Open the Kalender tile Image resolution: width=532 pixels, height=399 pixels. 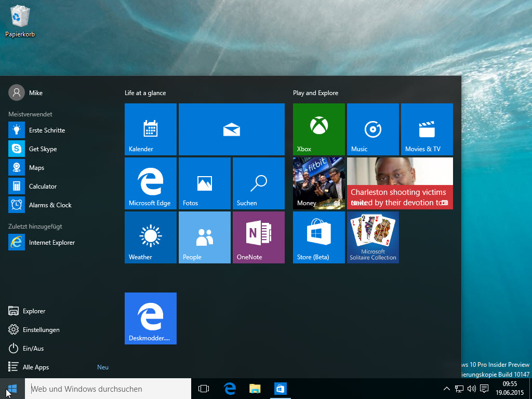151,129
